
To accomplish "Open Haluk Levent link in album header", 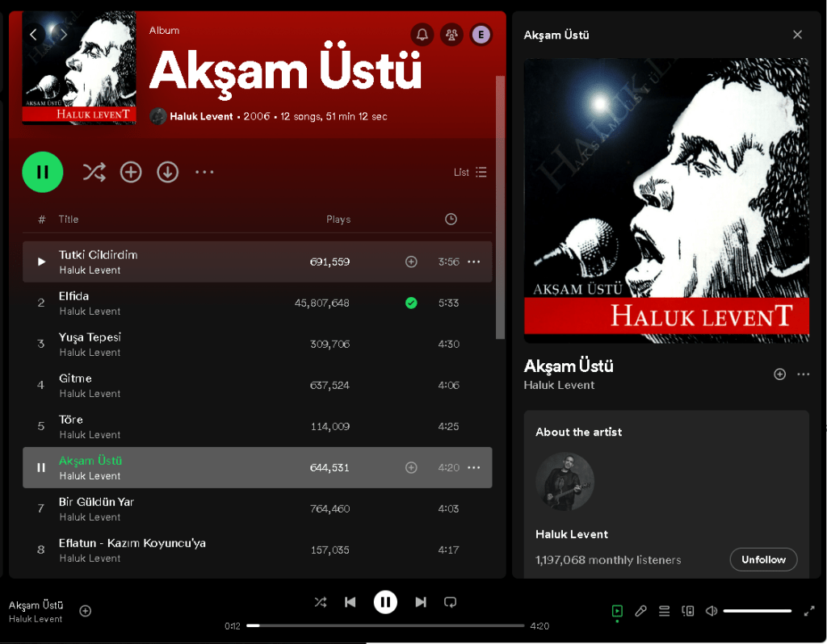I will (x=201, y=116).
